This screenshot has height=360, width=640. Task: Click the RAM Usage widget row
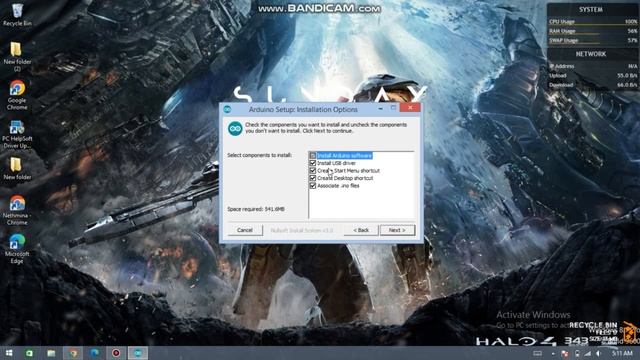(x=593, y=31)
